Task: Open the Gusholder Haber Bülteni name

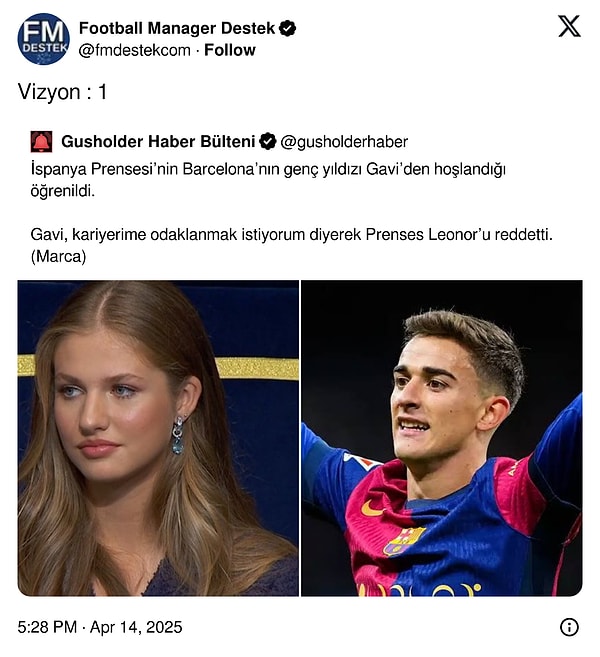Action: click(x=158, y=141)
